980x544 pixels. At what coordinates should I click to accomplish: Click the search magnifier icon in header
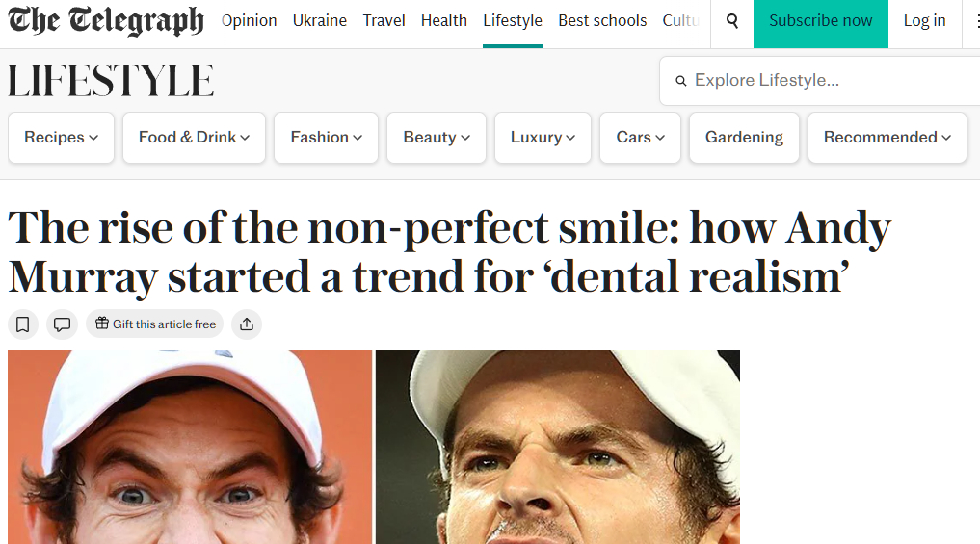point(732,21)
